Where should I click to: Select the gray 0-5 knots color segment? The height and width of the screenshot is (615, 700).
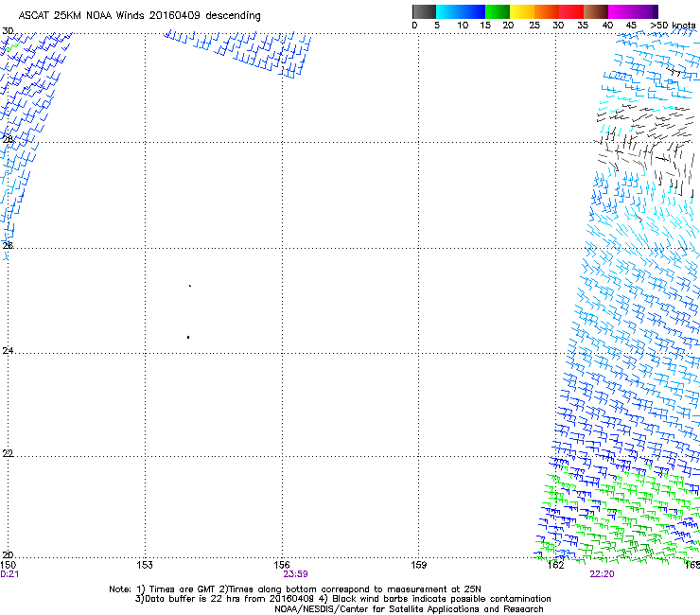[424, 11]
